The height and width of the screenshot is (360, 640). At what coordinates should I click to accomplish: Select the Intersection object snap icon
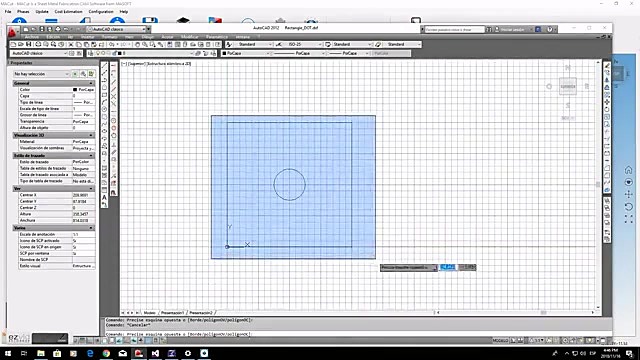click(113, 97)
